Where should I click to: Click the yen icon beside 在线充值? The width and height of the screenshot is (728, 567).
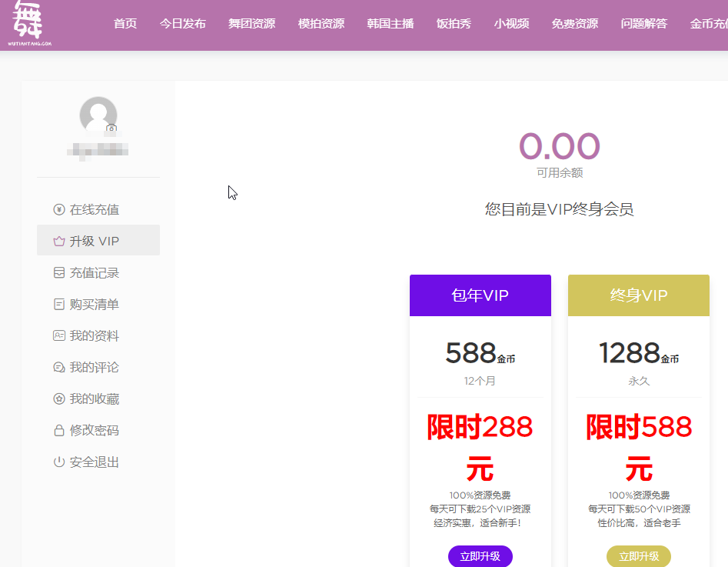[59, 209]
